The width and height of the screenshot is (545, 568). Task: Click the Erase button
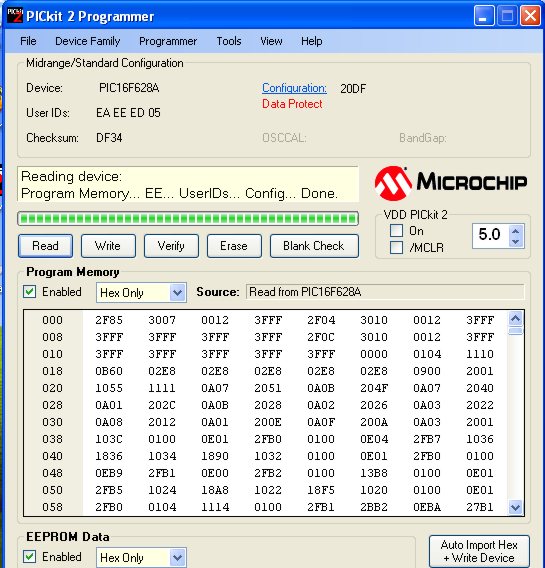(234, 246)
